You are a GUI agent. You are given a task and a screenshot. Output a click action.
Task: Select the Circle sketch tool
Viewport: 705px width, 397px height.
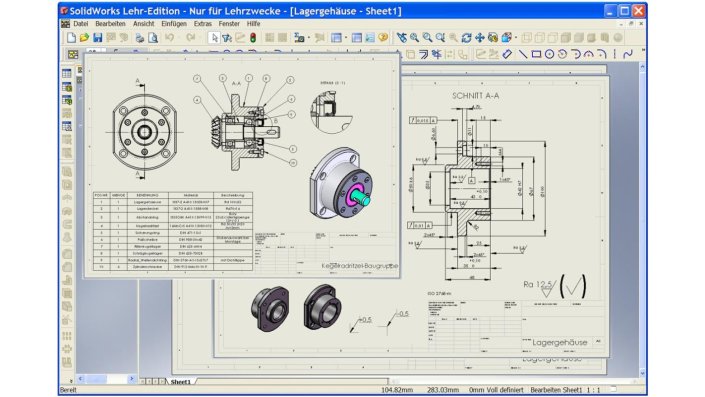tap(549, 54)
